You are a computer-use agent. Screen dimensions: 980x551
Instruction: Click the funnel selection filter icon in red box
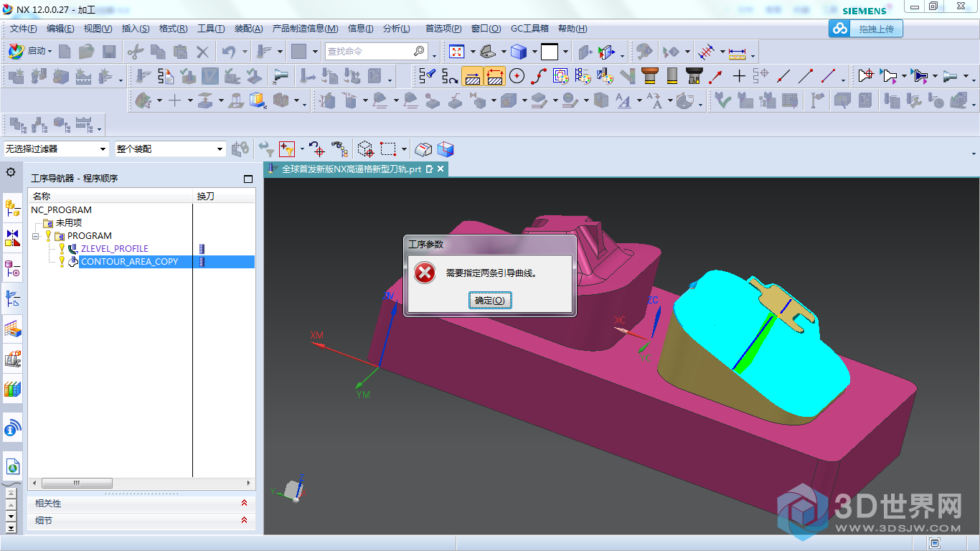[286, 149]
